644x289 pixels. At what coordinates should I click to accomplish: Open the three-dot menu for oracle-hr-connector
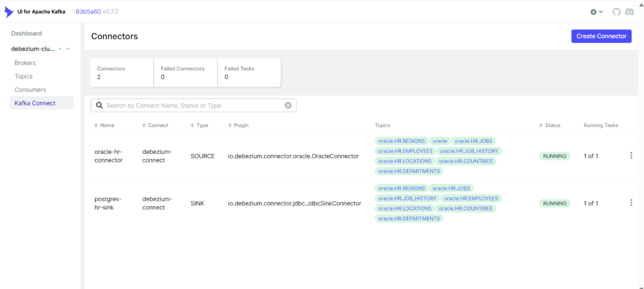(x=631, y=156)
